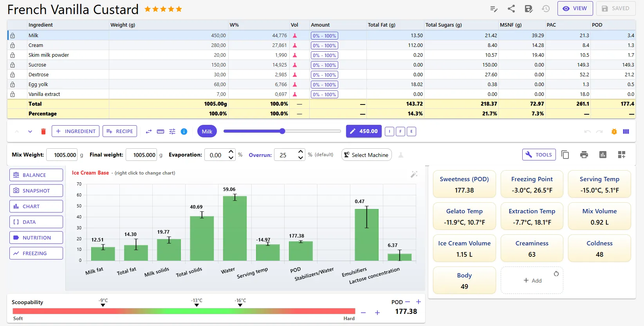Click the Scoopability gradient bar

184,311
